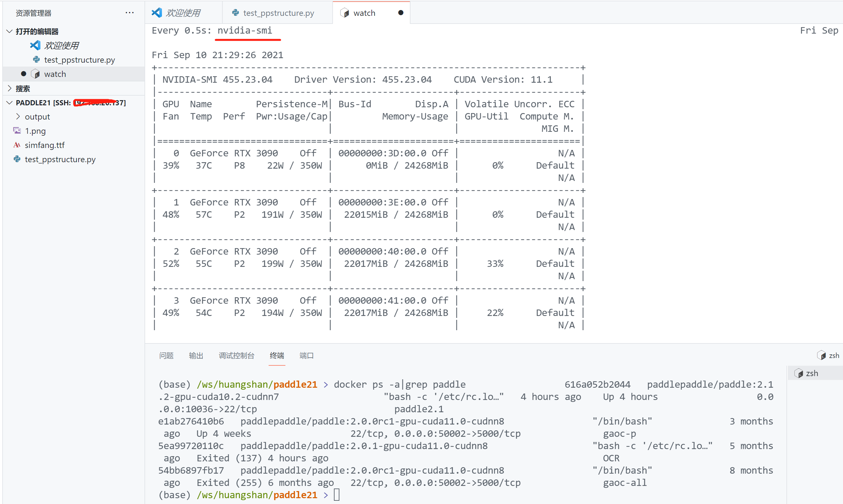Open 1.png in the file tree
The width and height of the screenshot is (843, 504).
74,131
